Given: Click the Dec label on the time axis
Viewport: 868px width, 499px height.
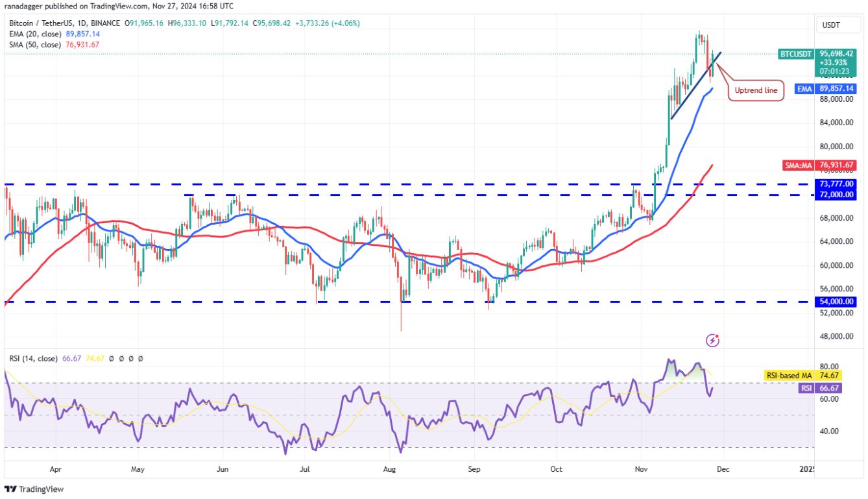Looking at the screenshot, I should (x=723, y=469).
